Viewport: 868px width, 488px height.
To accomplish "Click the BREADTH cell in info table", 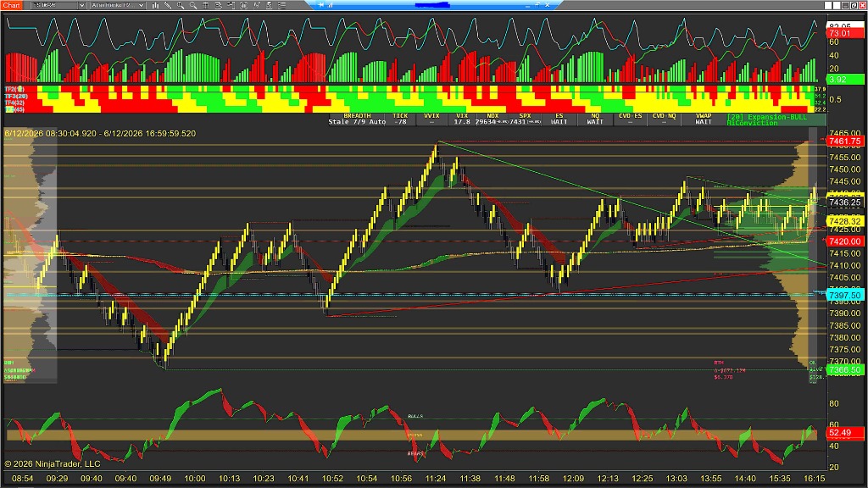I will click(357, 119).
